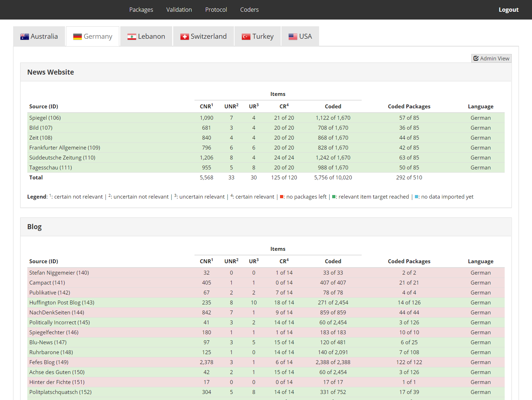
Task: Click Spiegel coded value 1,122 of 1,670
Action: click(333, 118)
